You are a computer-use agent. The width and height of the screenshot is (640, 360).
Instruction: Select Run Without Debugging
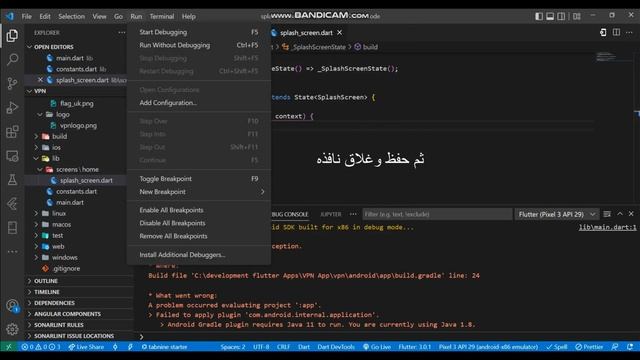(x=199, y=45)
